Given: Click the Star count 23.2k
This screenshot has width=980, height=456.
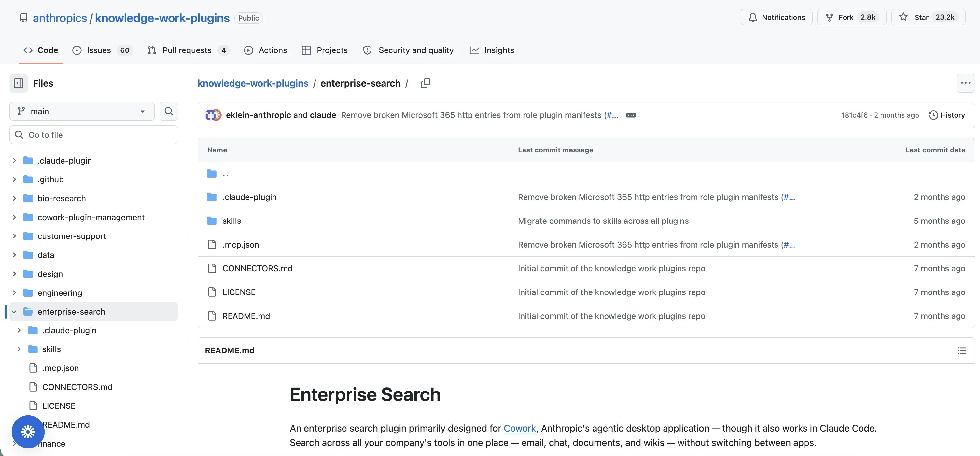Looking at the screenshot, I should [x=945, y=17].
